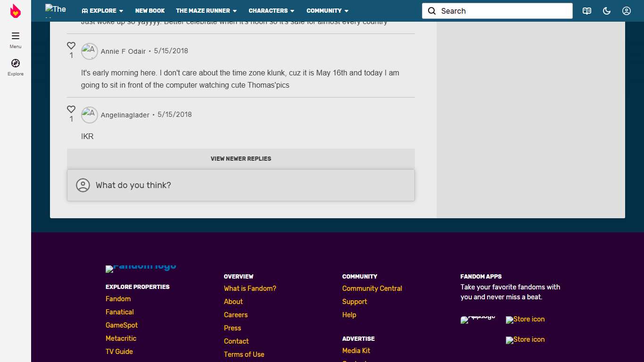Expand The Maze Runner dropdown
The image size is (644, 362).
pyautogui.click(x=206, y=11)
